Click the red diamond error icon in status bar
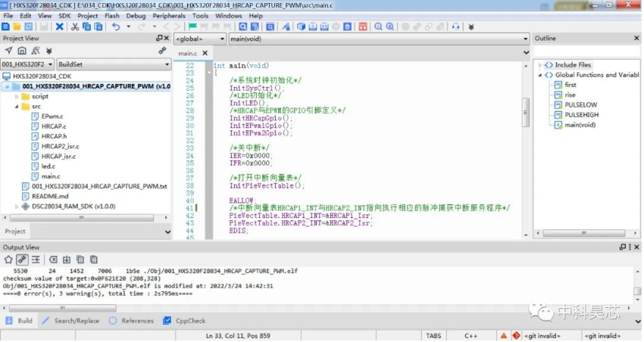This screenshot has height=342, width=644. [x=516, y=336]
